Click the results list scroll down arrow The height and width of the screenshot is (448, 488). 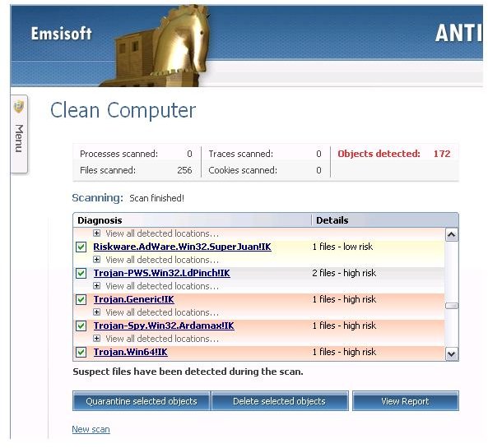(452, 353)
